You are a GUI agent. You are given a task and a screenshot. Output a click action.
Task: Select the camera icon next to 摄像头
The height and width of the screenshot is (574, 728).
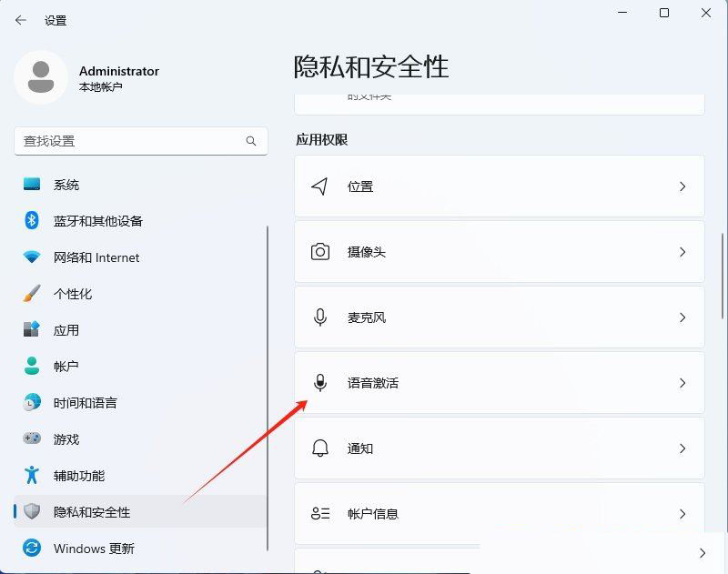(319, 252)
